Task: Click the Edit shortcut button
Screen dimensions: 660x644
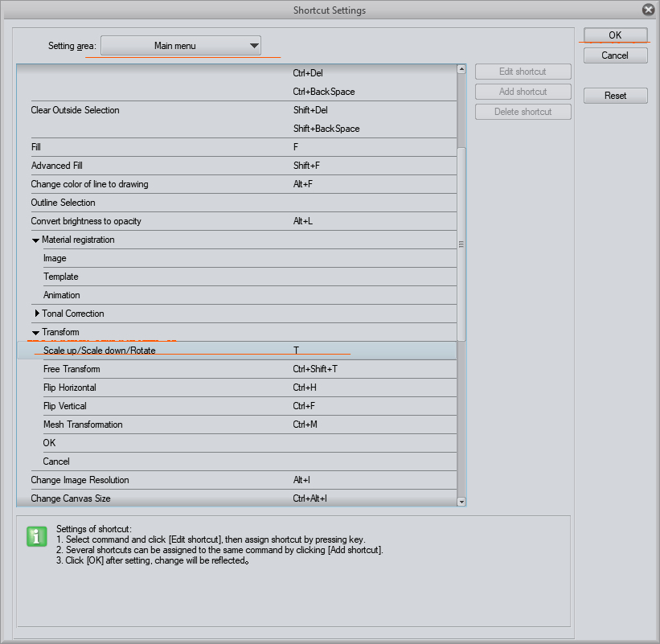Action: [x=523, y=72]
